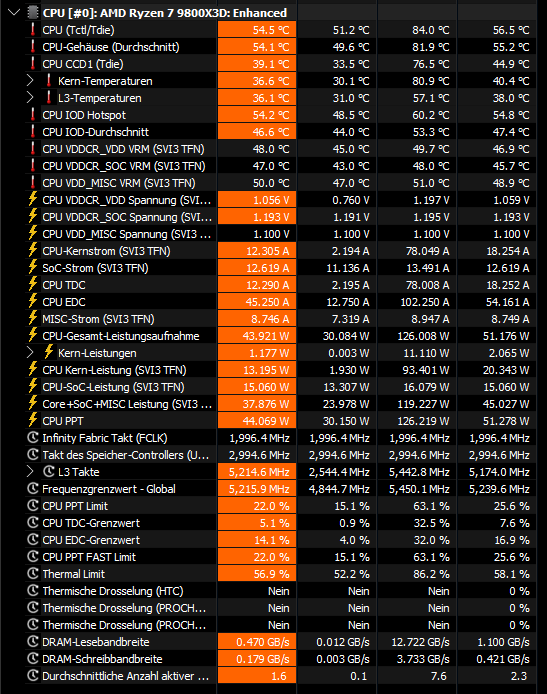This screenshot has width=547, height=694.
Task: Click clock icon beside CPU PPT Limit
Action: [33, 505]
